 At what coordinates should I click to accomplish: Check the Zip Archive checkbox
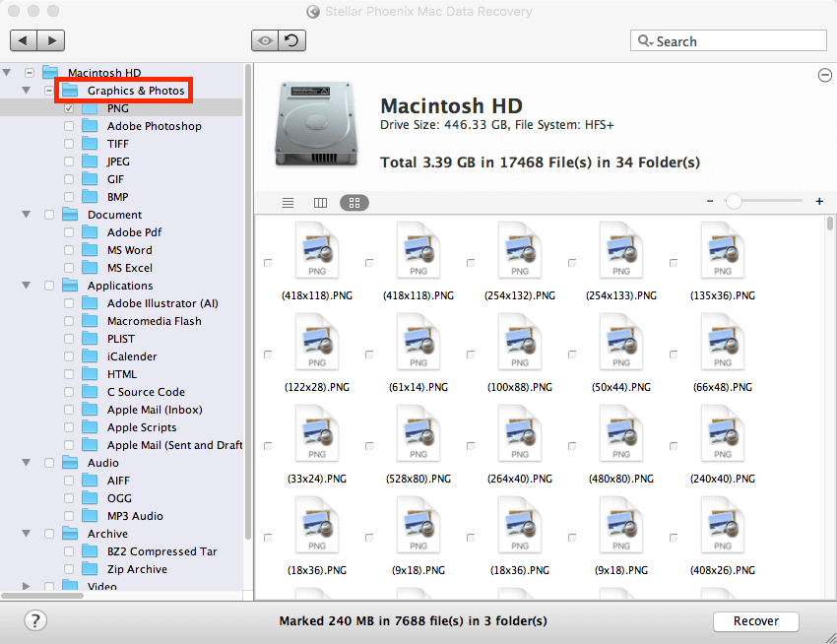pyautogui.click(x=69, y=569)
